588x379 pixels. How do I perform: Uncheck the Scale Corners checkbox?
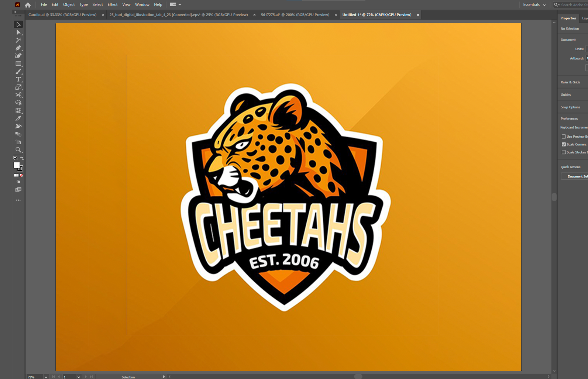point(564,144)
